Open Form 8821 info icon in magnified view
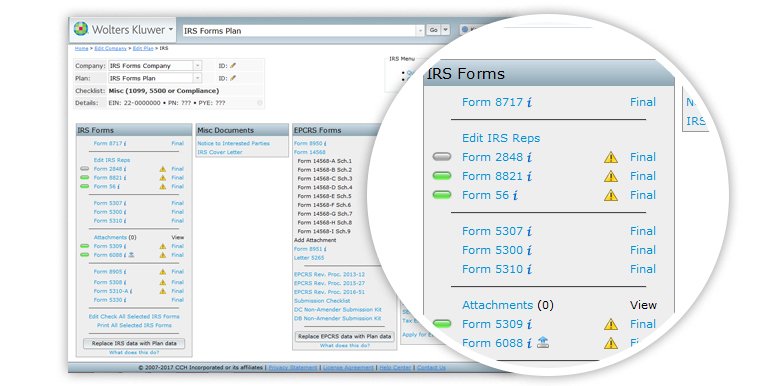 (x=529, y=176)
